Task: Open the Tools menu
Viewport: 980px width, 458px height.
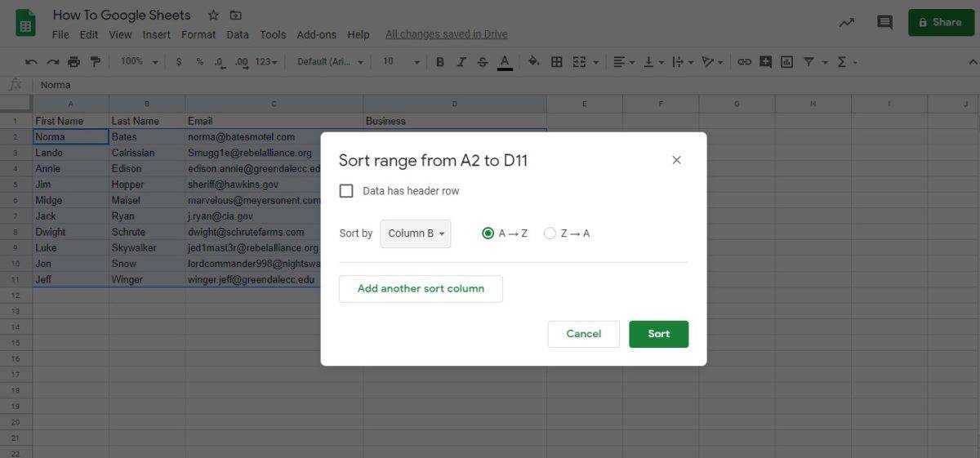Action: click(x=273, y=34)
